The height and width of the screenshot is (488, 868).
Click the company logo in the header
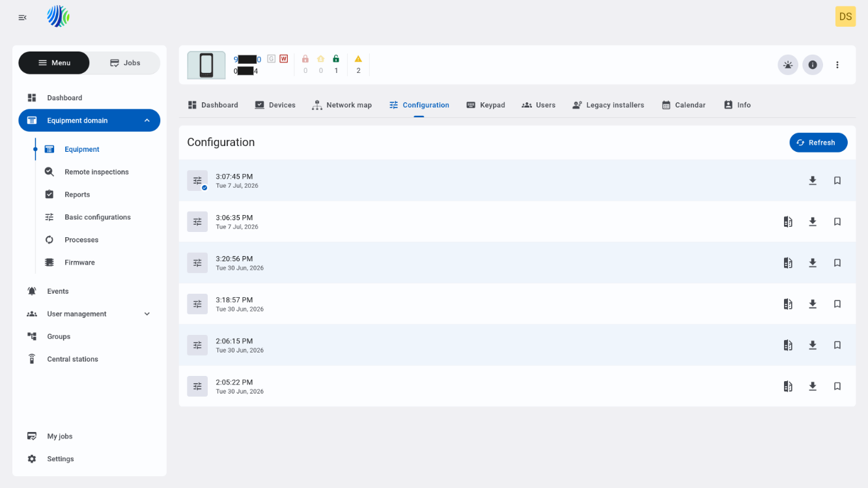tap(59, 16)
